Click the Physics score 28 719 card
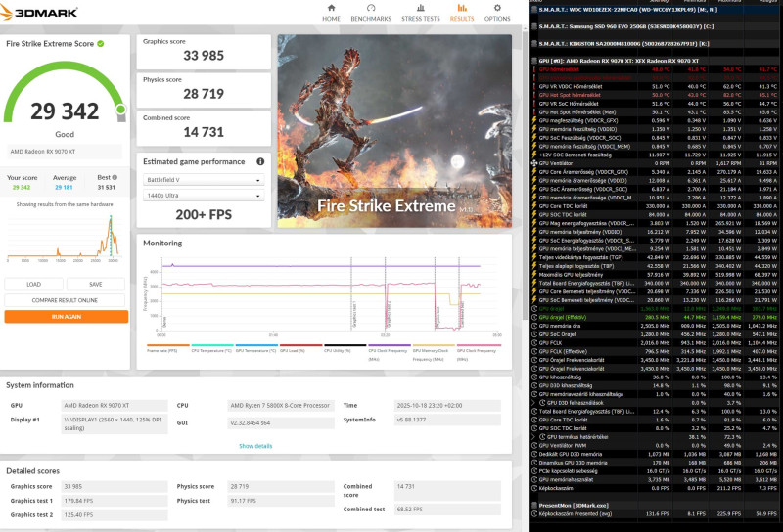 204,90
